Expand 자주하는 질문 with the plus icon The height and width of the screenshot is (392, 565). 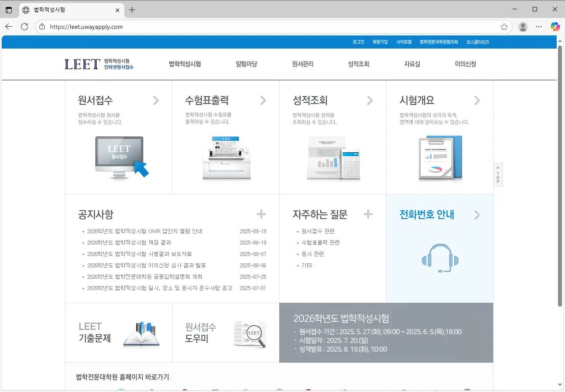[x=368, y=214]
